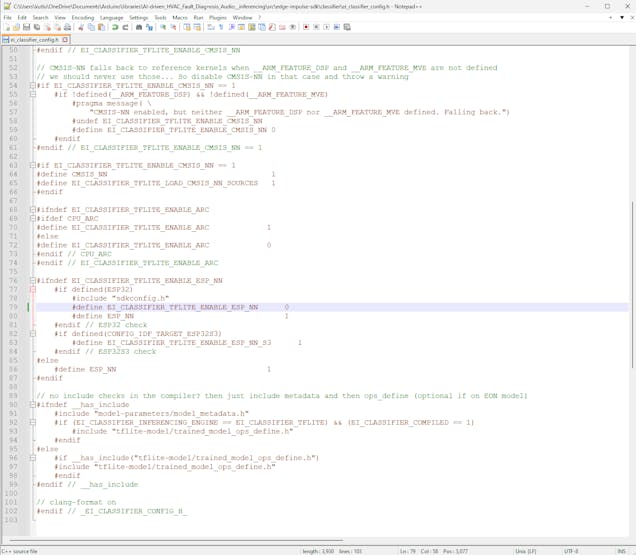636x555 pixels.
Task: Open the Plugins menu
Action: (x=218, y=17)
